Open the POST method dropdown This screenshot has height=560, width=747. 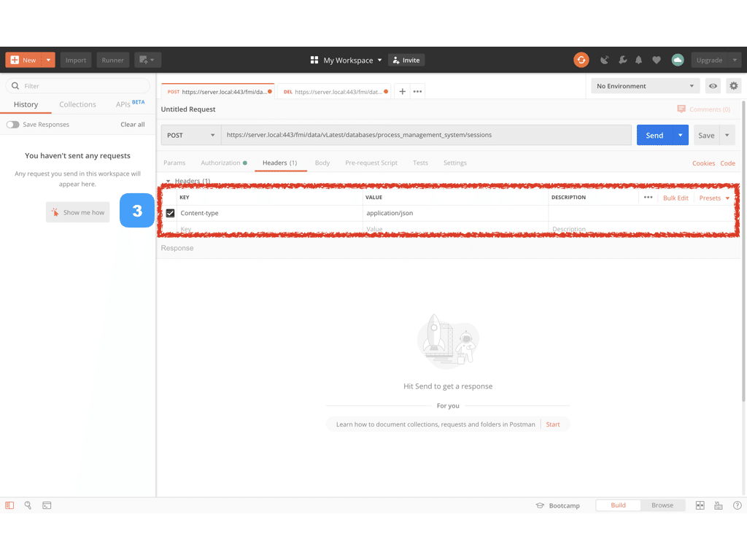tap(190, 135)
